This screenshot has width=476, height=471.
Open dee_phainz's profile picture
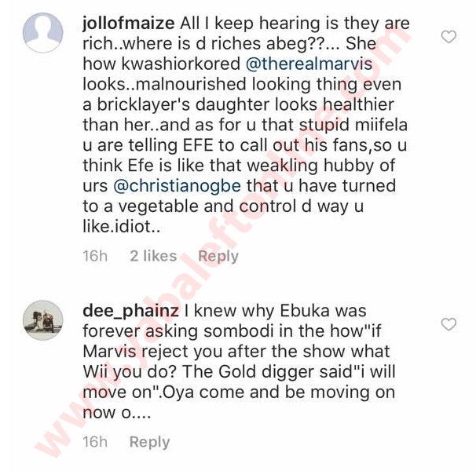tap(42, 320)
